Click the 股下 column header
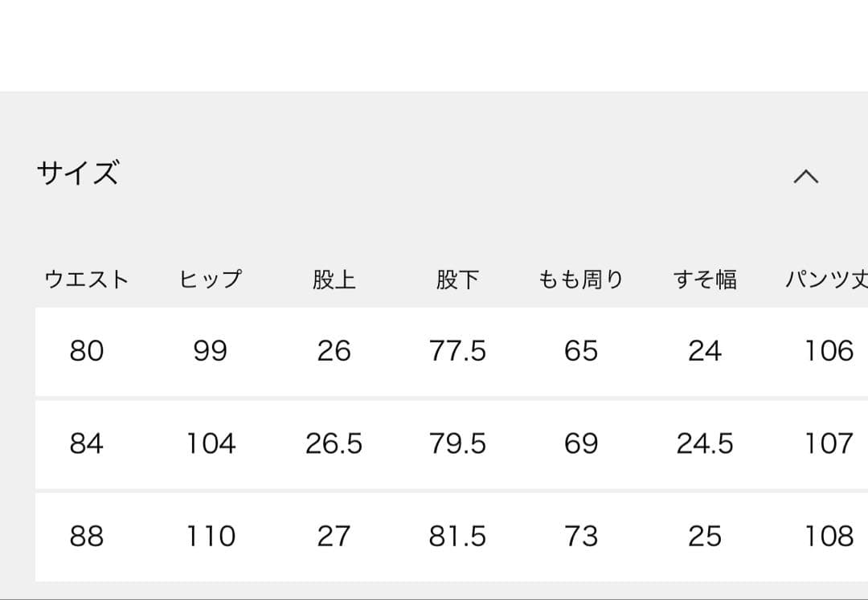 point(460,279)
